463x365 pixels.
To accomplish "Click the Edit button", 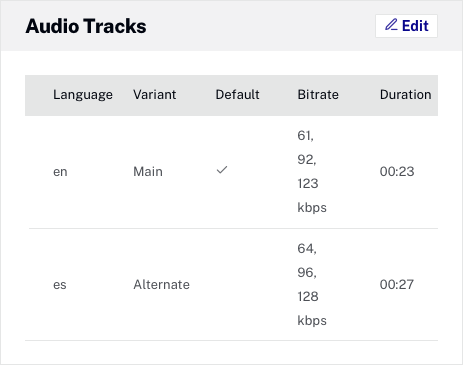I will [406, 26].
